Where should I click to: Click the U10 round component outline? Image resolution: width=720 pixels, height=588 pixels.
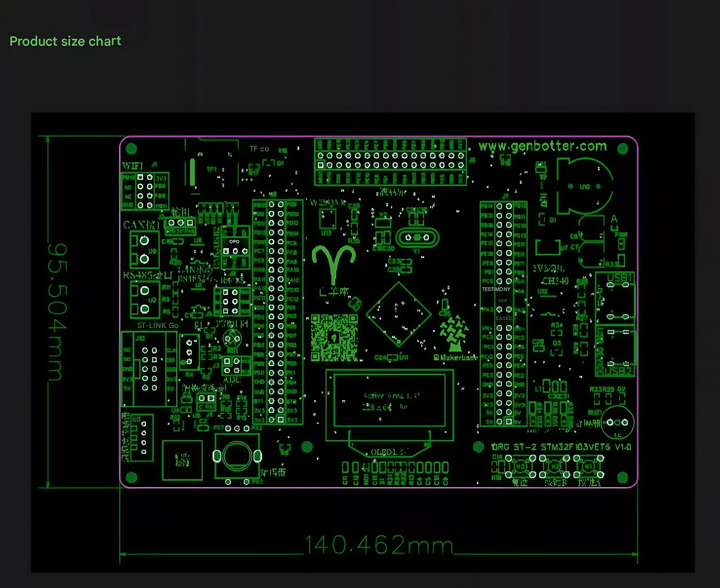coord(585,186)
